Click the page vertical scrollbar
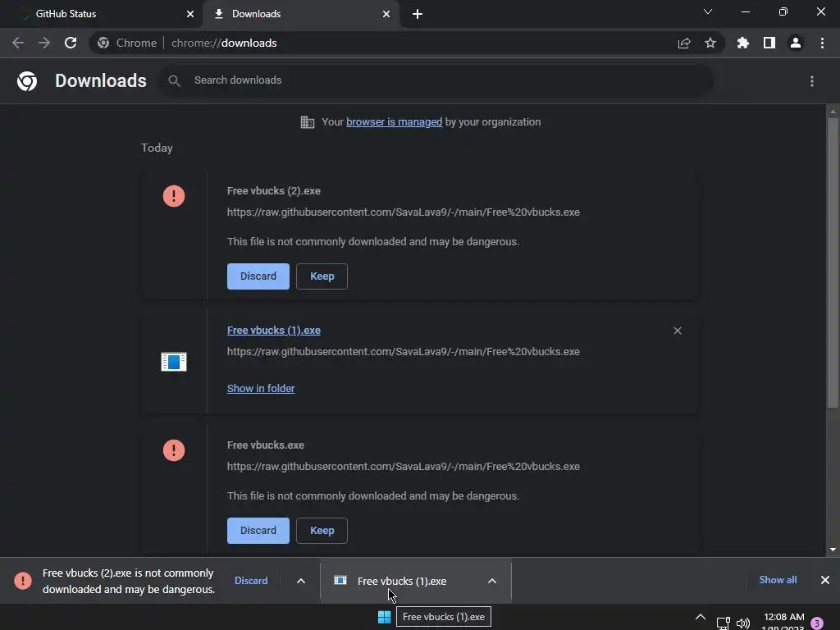840x630 pixels. click(x=833, y=262)
